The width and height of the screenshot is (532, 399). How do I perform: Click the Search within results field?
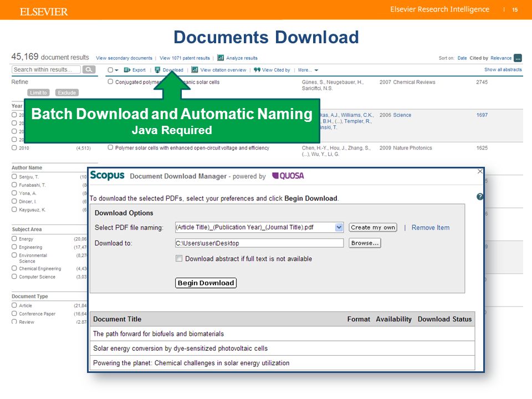pos(47,70)
